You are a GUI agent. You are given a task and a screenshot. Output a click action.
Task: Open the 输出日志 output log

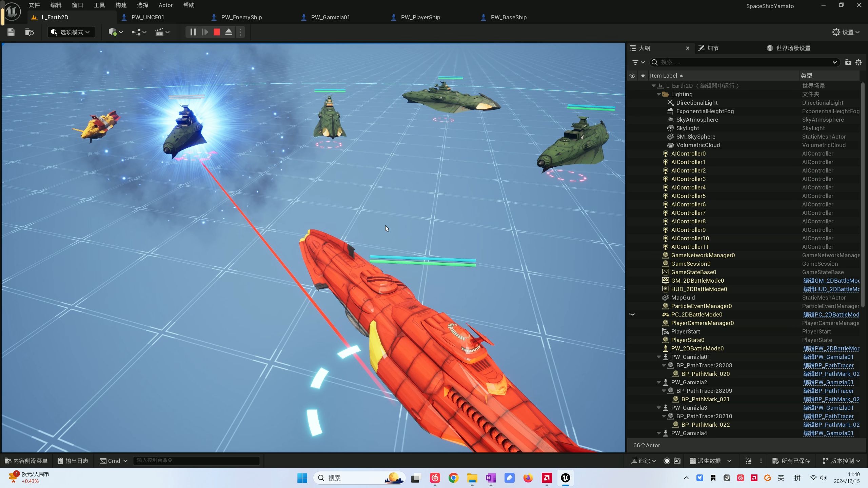click(x=73, y=461)
